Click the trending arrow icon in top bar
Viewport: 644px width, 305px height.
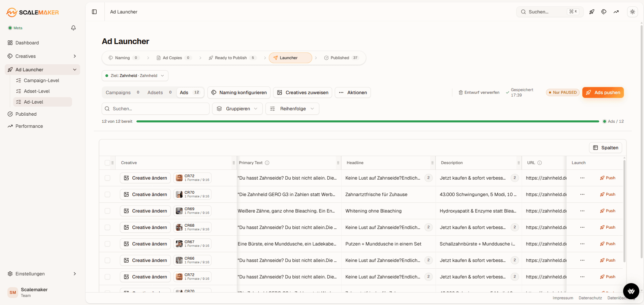point(616,12)
